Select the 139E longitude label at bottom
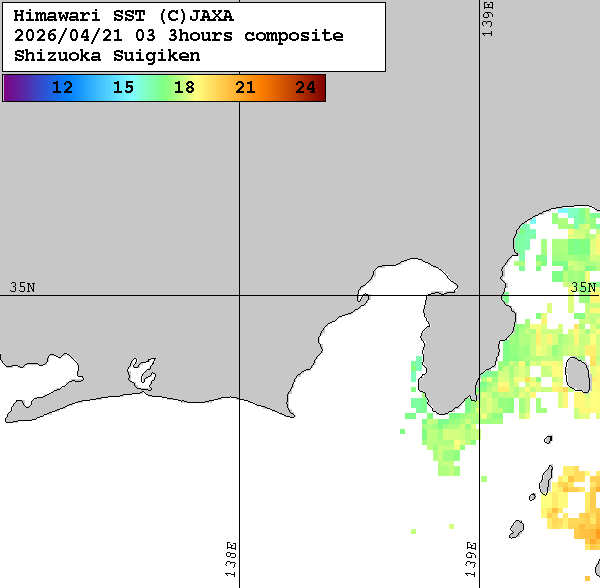 471,560
